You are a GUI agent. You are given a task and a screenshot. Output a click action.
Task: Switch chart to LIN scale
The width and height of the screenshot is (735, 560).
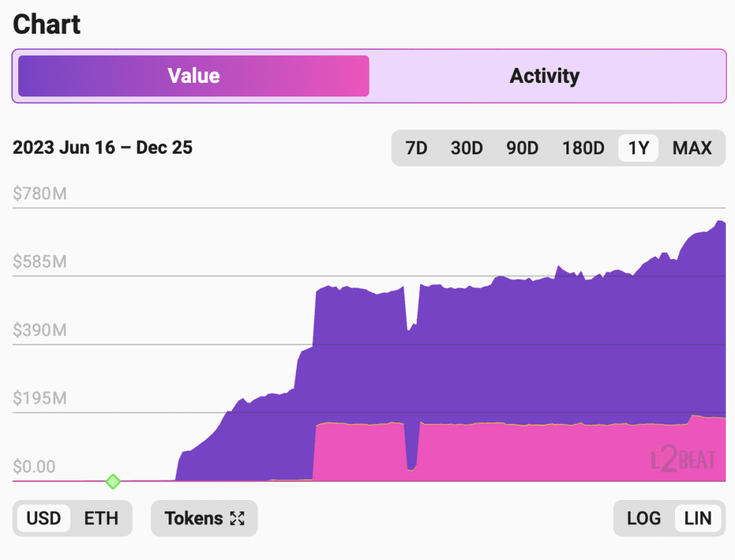698,518
